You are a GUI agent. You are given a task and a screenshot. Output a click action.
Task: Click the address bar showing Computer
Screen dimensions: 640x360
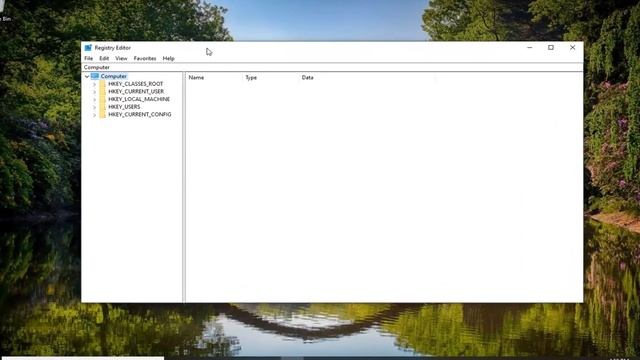pyautogui.click(x=332, y=67)
